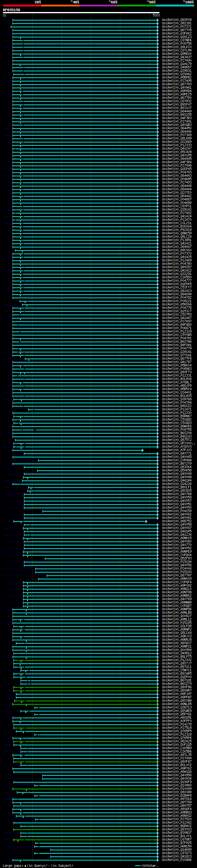
Task: Click hit label UniRef100_B9SF47
Action: (x=177, y=104)
